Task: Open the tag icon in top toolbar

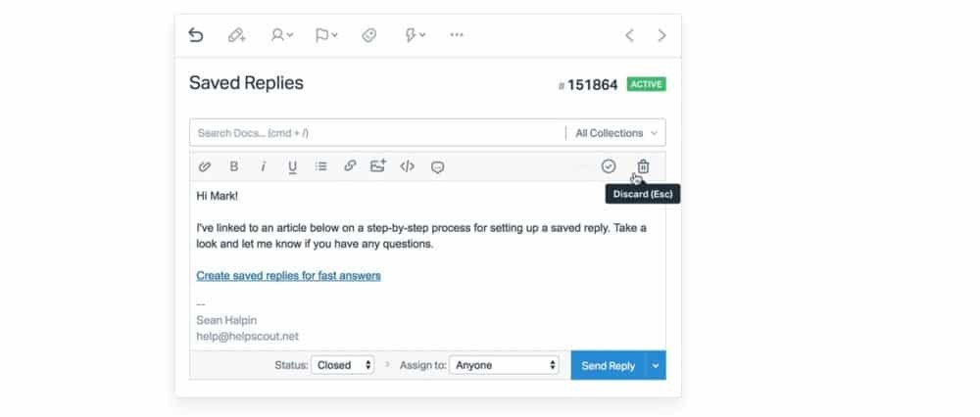Action: [369, 35]
